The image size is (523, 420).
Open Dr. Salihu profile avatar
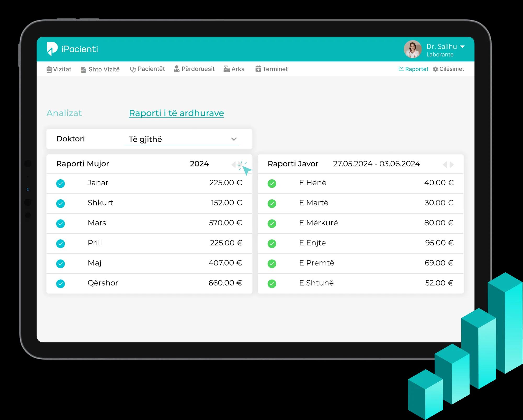(x=413, y=49)
